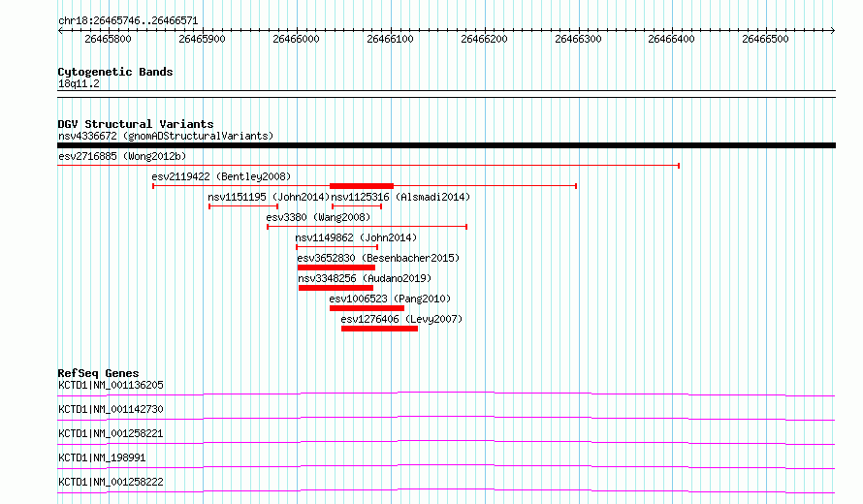This screenshot has height=504, width=863.
Task: Select the red nsv1149862 variant line
Action: click(336, 247)
